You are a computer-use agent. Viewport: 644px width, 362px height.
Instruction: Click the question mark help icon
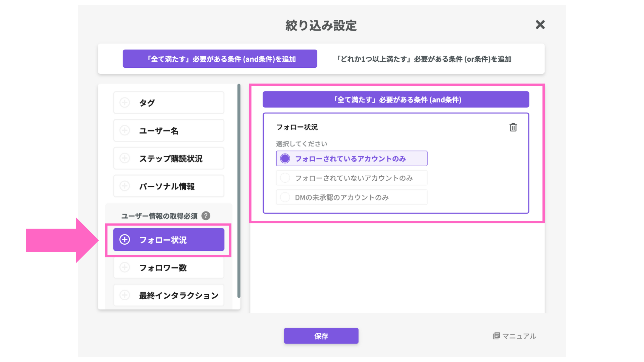tap(206, 216)
